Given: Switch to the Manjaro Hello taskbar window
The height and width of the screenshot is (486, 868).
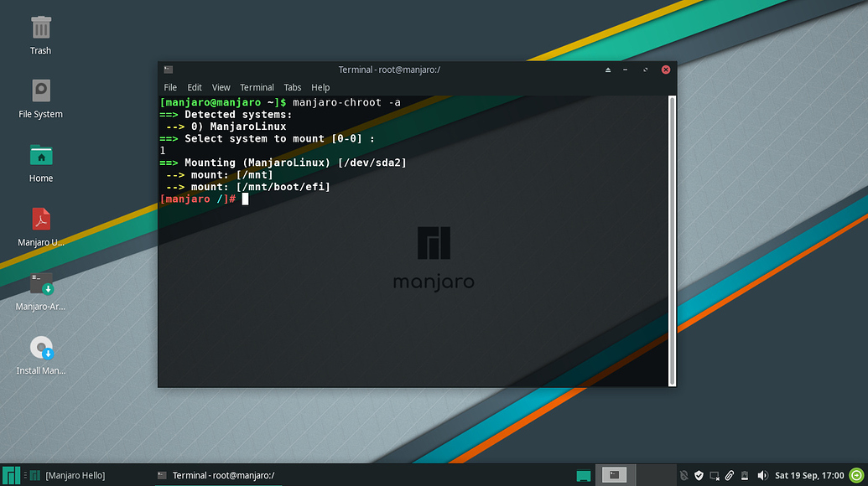Looking at the screenshot, I should (69, 475).
